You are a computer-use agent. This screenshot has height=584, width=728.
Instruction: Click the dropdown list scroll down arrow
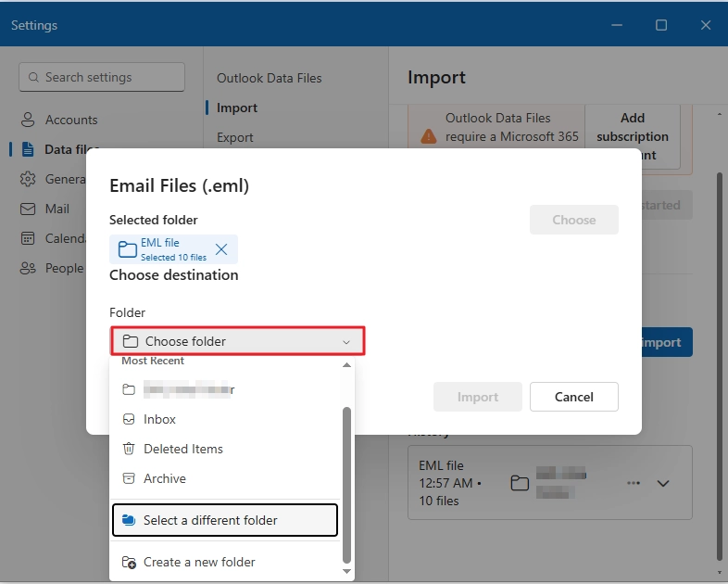346,571
